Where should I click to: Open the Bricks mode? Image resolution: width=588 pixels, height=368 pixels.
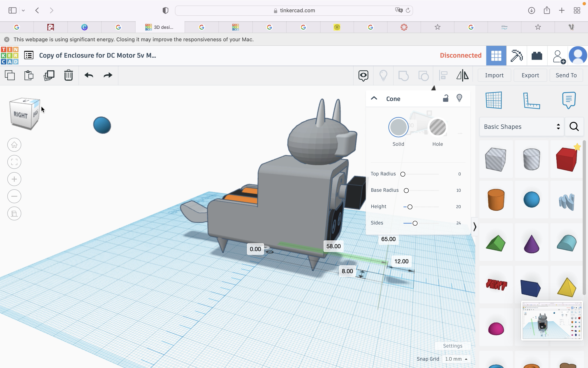pyautogui.click(x=537, y=55)
